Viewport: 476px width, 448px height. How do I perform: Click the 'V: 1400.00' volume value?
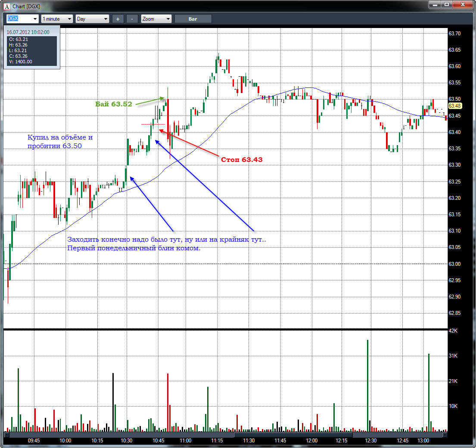click(21, 62)
